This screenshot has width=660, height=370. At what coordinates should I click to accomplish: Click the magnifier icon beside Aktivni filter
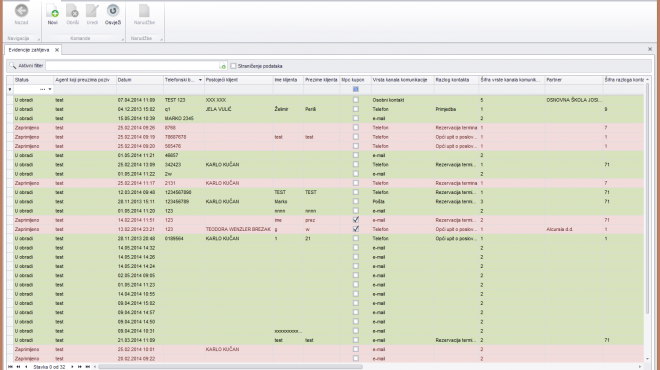(13, 66)
